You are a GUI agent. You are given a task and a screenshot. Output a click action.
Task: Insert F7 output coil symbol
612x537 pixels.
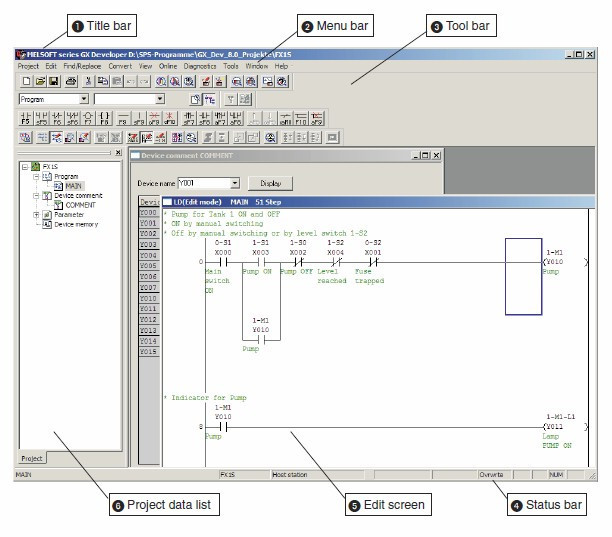88,118
